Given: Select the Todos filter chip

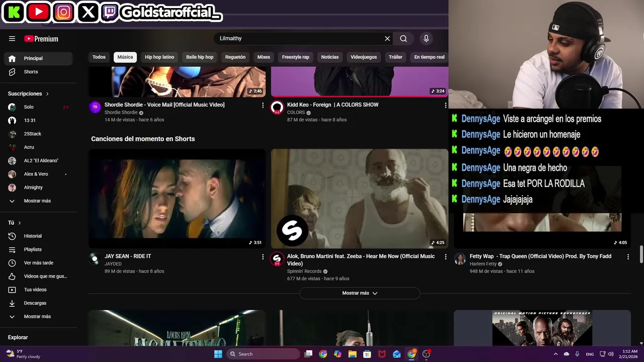Looking at the screenshot, I should click(x=99, y=57).
